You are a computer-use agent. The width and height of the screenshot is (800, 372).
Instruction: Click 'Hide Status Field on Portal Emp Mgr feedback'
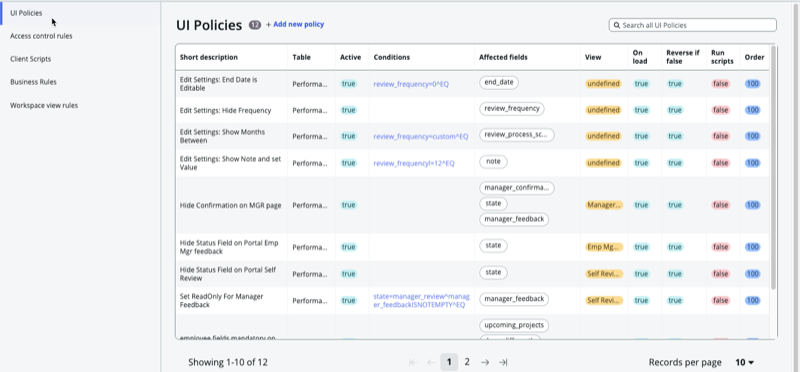(x=229, y=247)
